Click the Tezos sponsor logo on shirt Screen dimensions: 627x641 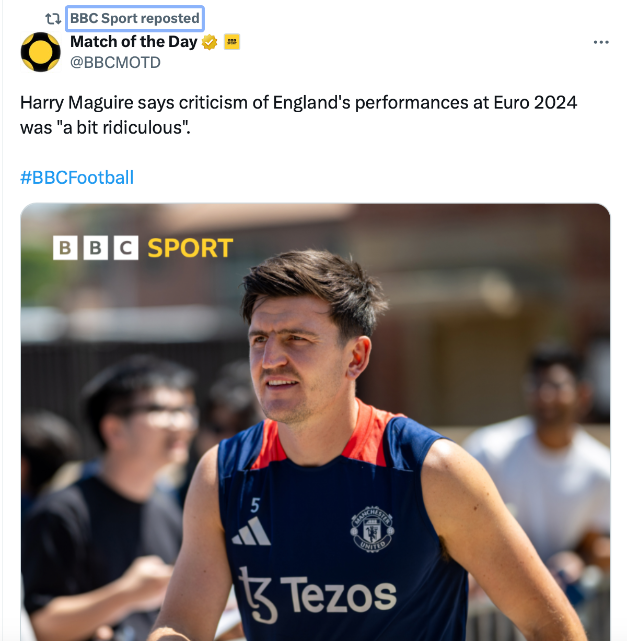317,592
